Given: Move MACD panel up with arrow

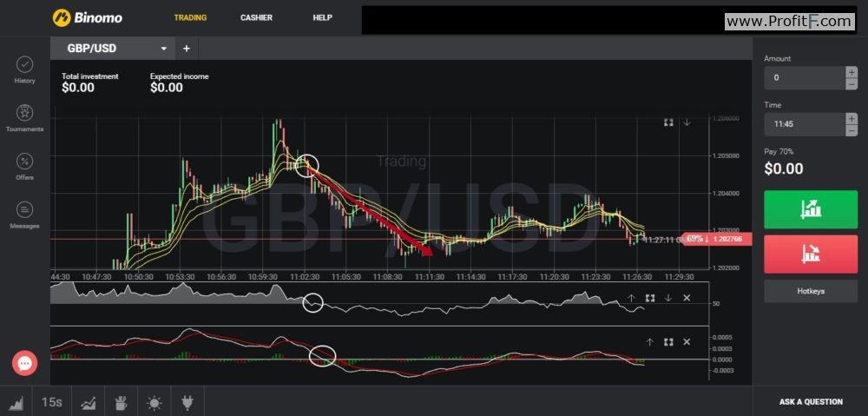Looking at the screenshot, I should [x=650, y=342].
